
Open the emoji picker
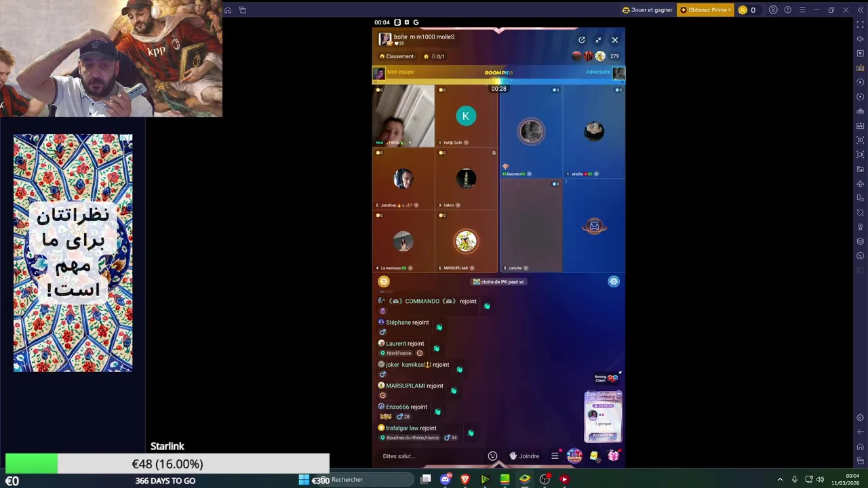(x=493, y=456)
